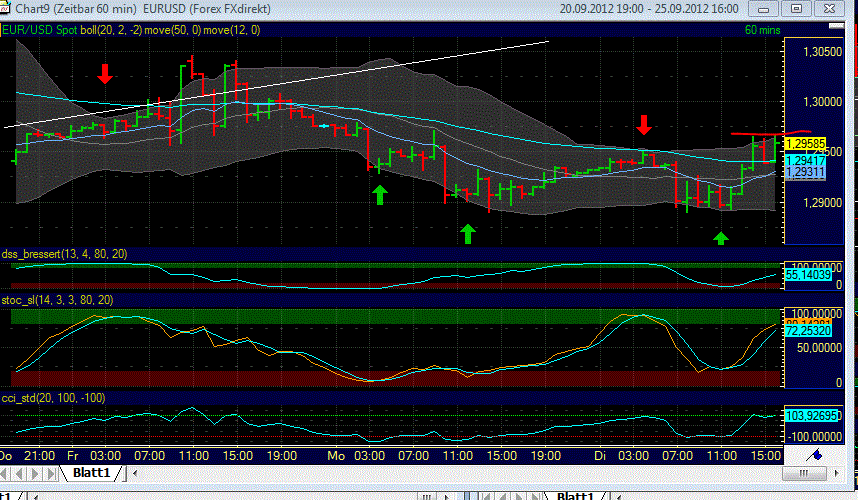Image resolution: width=858 pixels, height=500 pixels.
Task: Select the Blatt1 tab in the lower window
Action: point(575,496)
